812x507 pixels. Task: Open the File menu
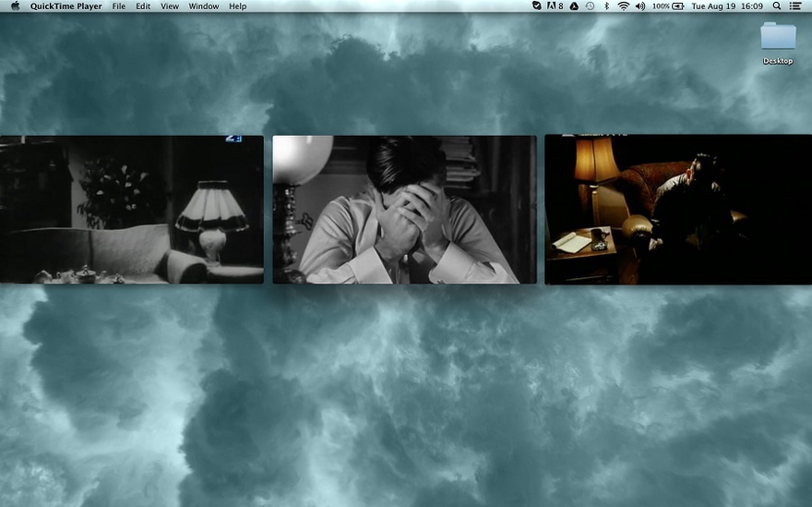coord(119,6)
